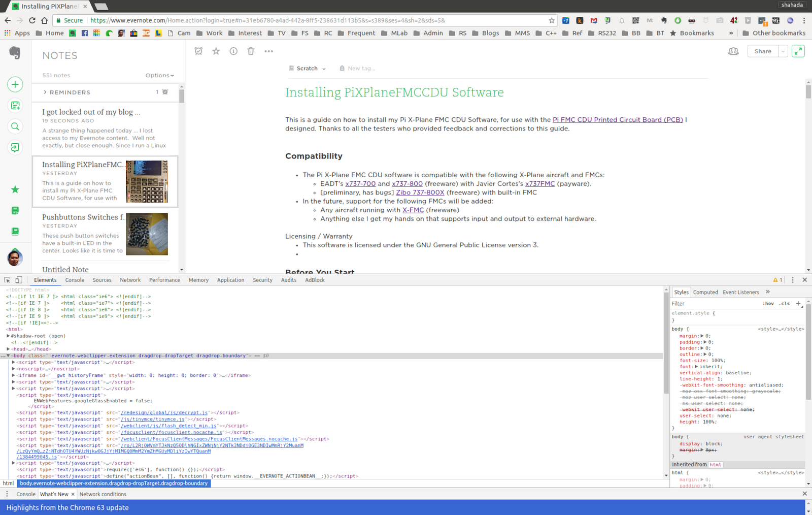This screenshot has height=515, width=812.
Task: Switch to the Network tab in DevTools
Action: click(x=130, y=280)
